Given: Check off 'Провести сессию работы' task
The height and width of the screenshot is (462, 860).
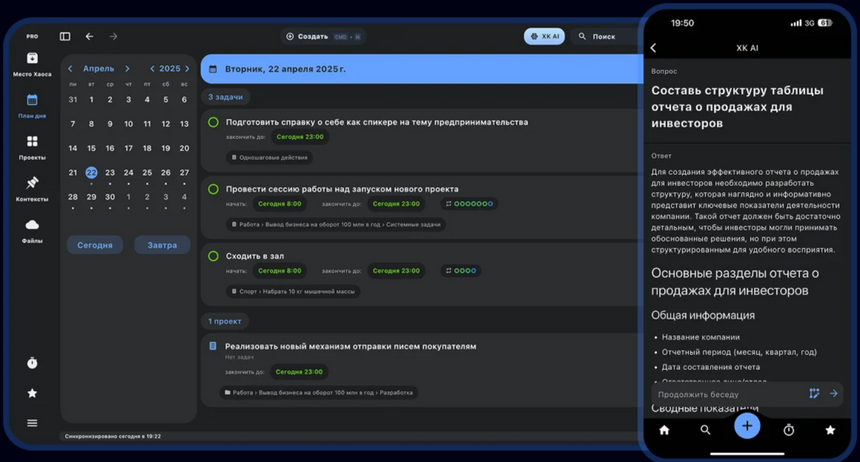Looking at the screenshot, I should click(x=213, y=189).
